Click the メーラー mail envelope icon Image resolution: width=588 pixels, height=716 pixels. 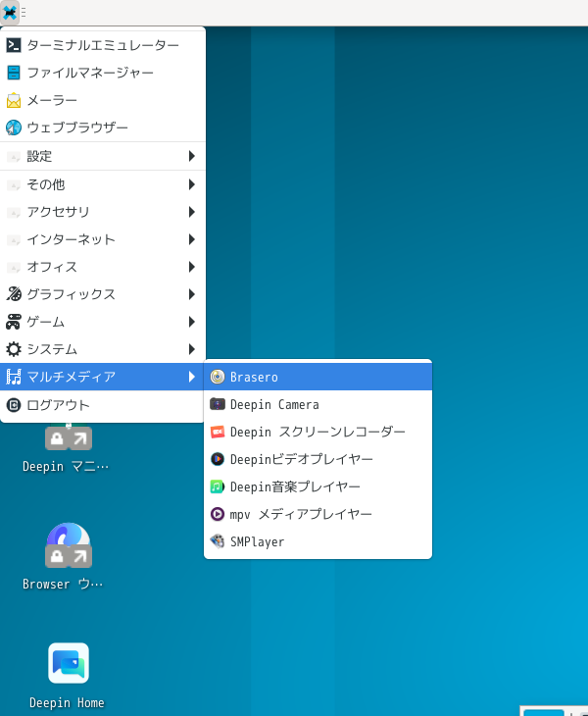point(14,100)
